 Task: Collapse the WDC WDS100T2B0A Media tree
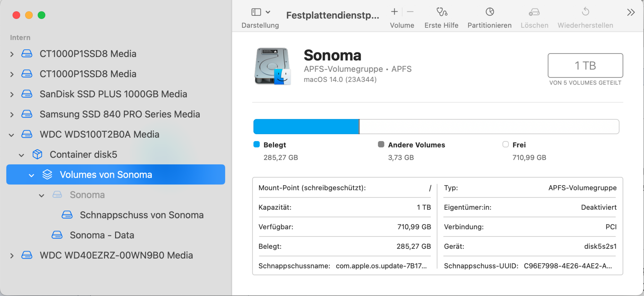(x=11, y=135)
